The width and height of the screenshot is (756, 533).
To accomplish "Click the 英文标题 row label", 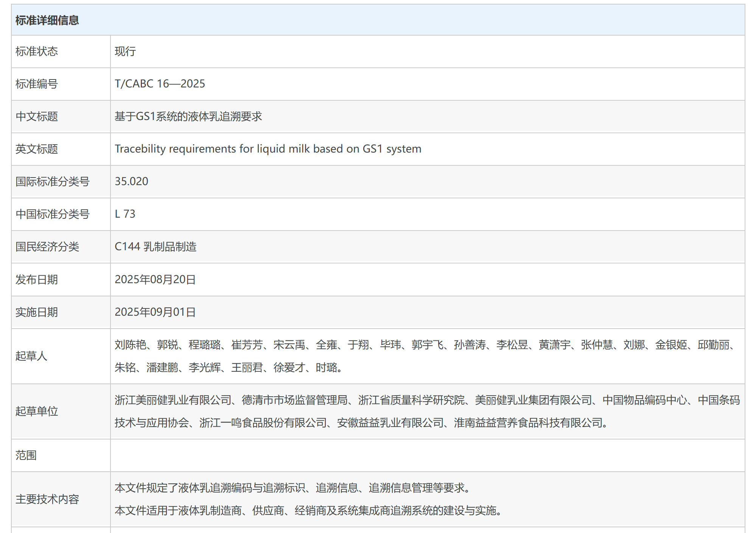I will [37, 149].
